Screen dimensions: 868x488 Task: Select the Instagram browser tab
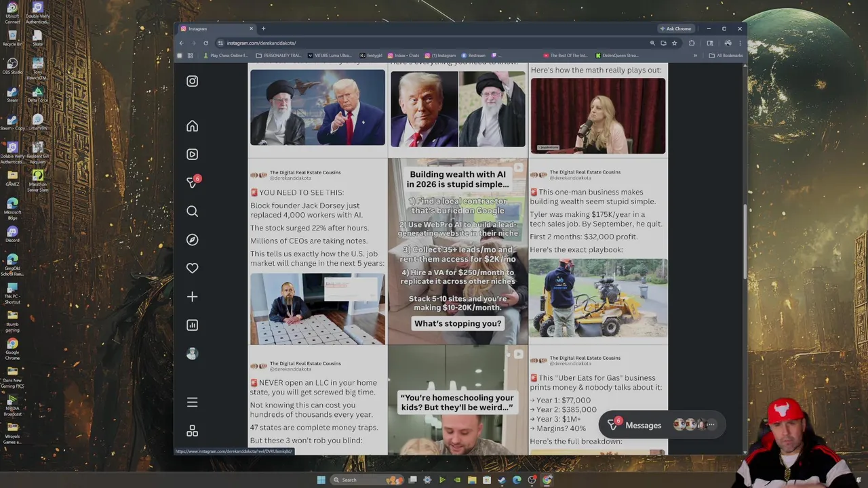tap(216, 28)
